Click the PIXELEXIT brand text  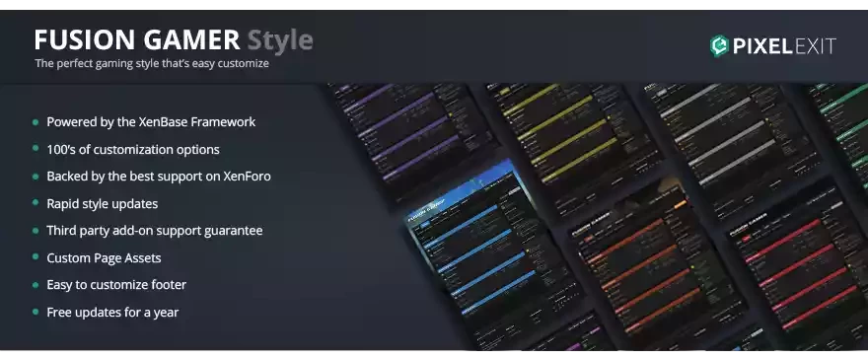pos(784,46)
